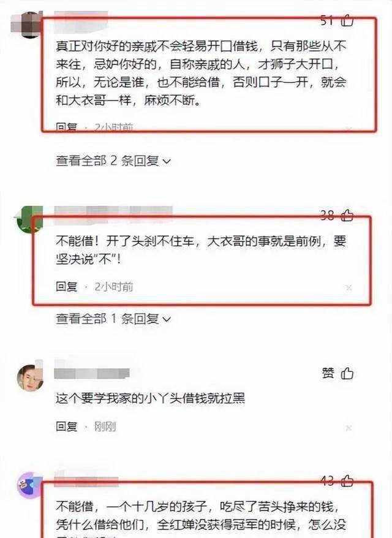Expand 查看全部 1 条回复
The width and height of the screenshot is (392, 538).
click(113, 319)
